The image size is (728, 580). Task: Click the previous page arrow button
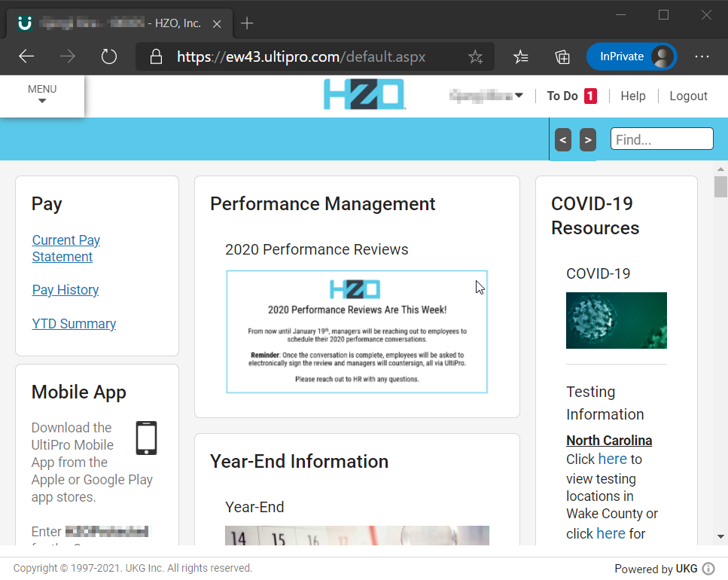562,139
